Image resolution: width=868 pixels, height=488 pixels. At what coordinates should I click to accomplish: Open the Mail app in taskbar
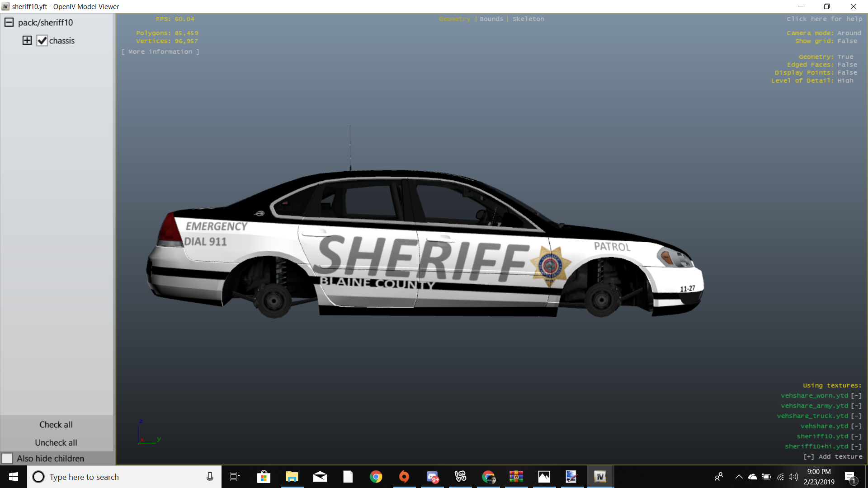click(x=320, y=477)
